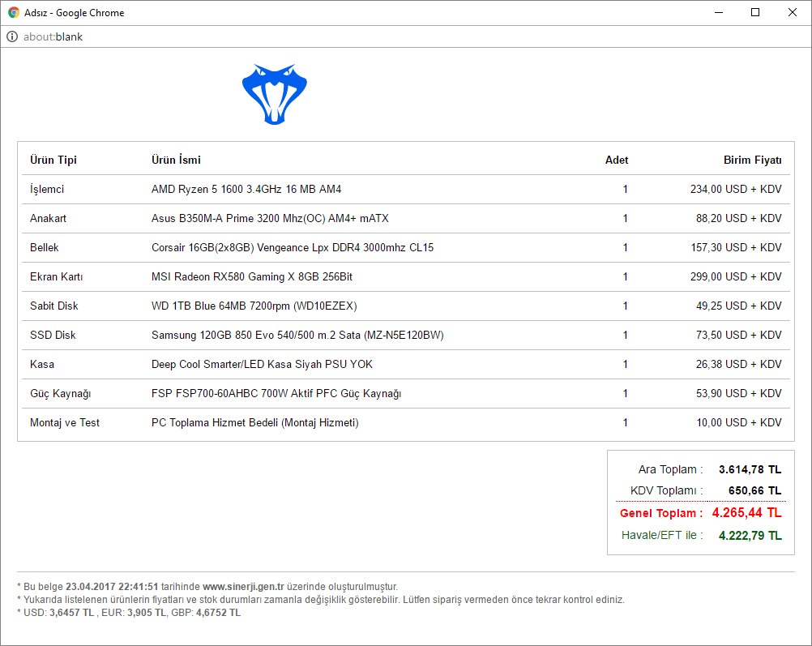The image size is (812, 646).
Task: Click the 53,90 USD + KDV price
Action: pyautogui.click(x=738, y=393)
